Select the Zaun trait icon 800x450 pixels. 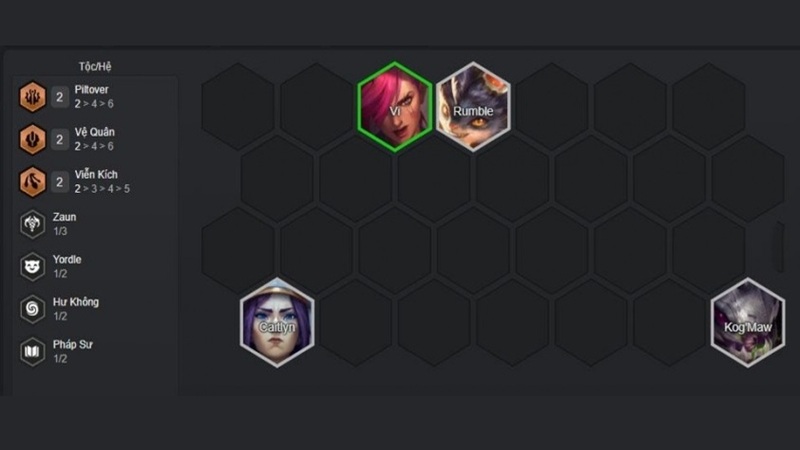pyautogui.click(x=32, y=224)
